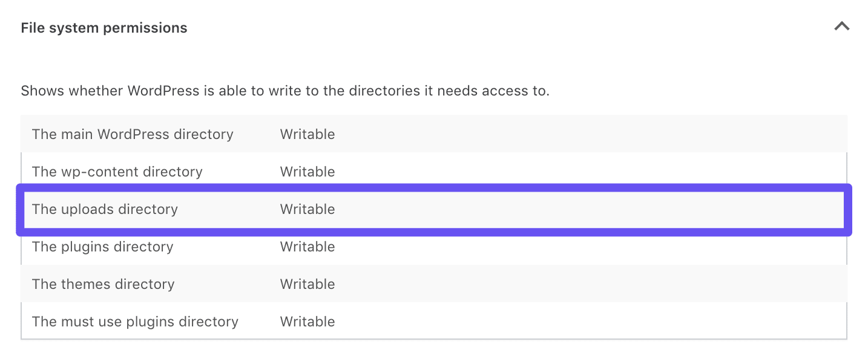Click the label The uploads directory

click(x=105, y=209)
